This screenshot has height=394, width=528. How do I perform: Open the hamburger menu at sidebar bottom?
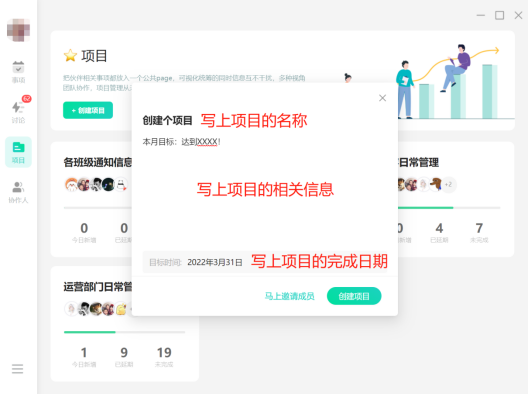pyautogui.click(x=18, y=369)
